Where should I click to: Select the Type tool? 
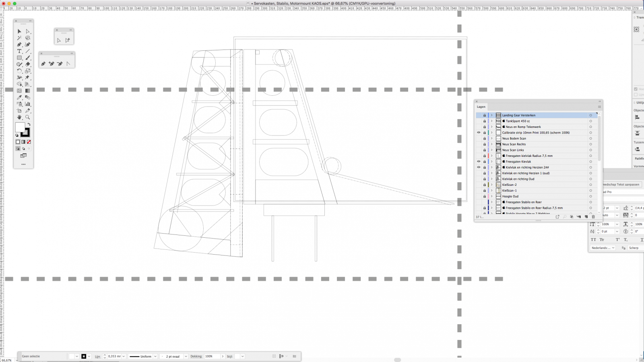[x=19, y=51]
